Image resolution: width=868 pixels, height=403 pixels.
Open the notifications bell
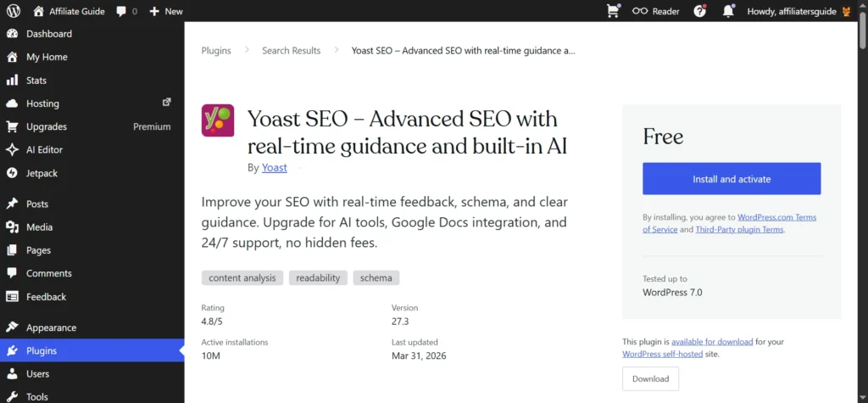pos(727,11)
